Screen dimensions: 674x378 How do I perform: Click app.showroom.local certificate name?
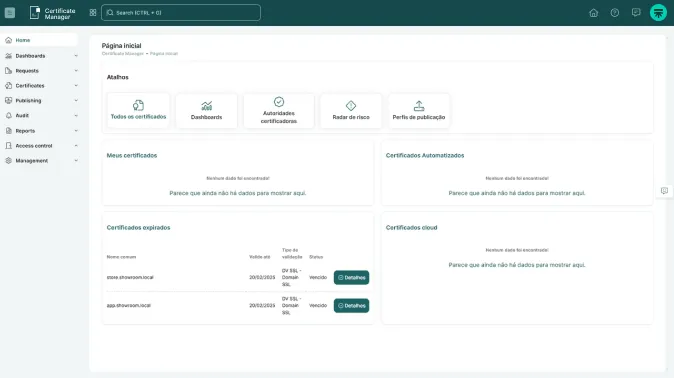(129, 305)
